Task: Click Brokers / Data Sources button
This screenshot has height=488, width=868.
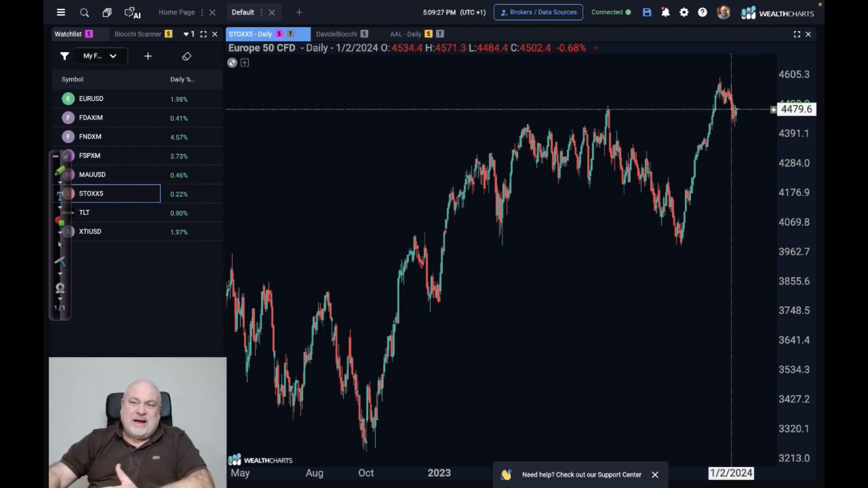Action: tap(538, 13)
